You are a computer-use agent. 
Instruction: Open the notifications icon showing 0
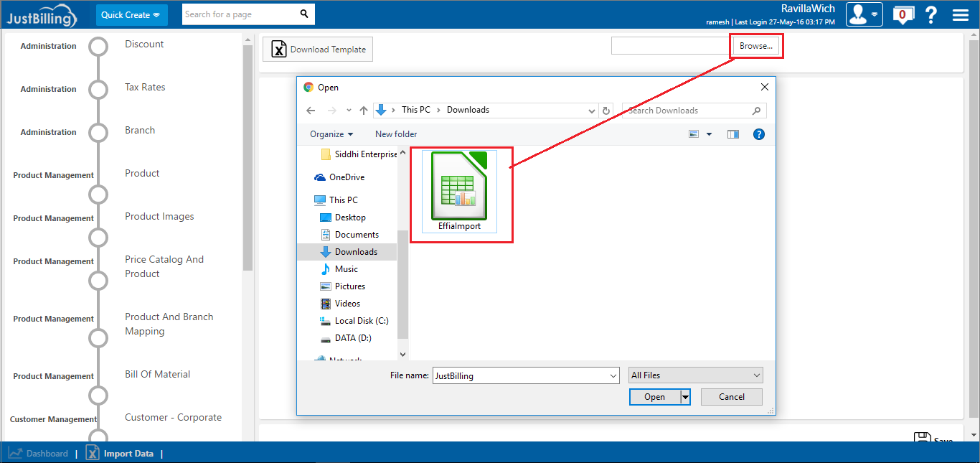(x=902, y=14)
